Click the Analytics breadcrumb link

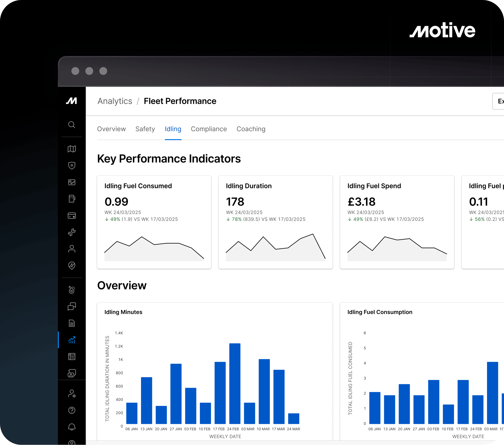click(115, 101)
